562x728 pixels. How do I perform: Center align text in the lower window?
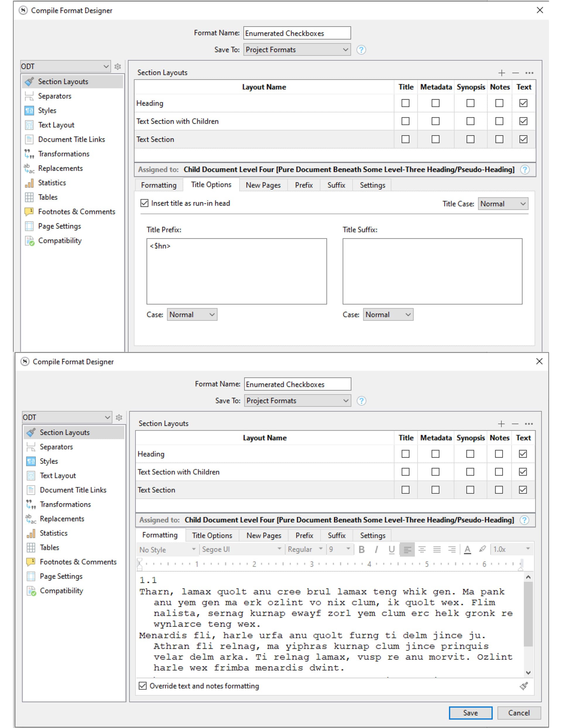coord(422,549)
